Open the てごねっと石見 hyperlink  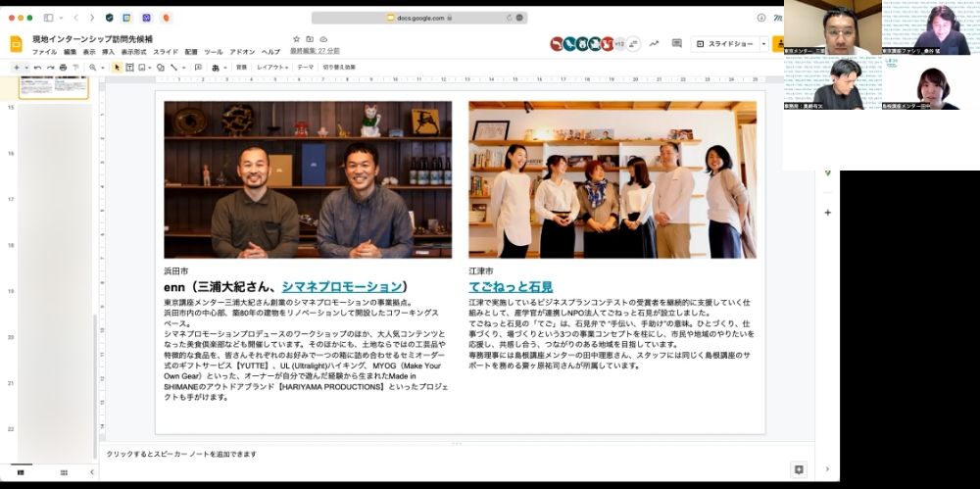[511, 286]
